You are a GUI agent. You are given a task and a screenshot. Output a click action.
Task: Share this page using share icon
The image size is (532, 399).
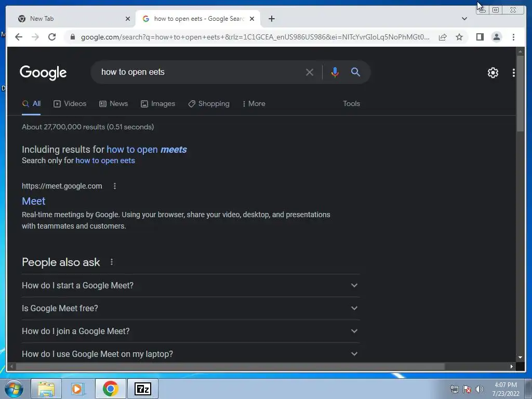pos(443,37)
